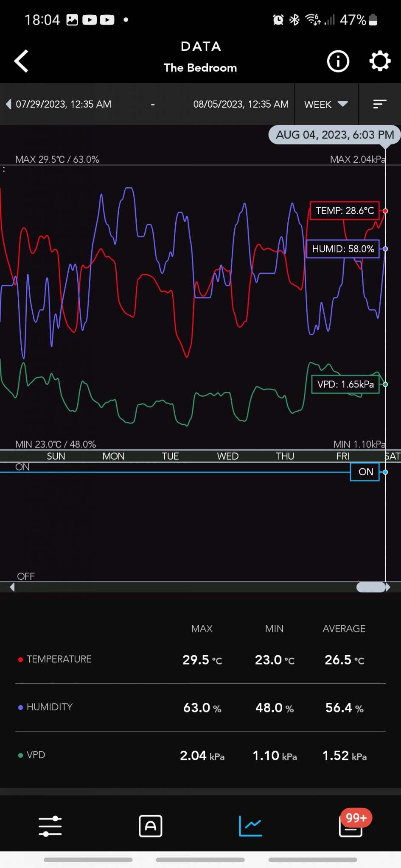Select the data chart tab icon
This screenshot has height=868, width=401.
click(x=250, y=826)
